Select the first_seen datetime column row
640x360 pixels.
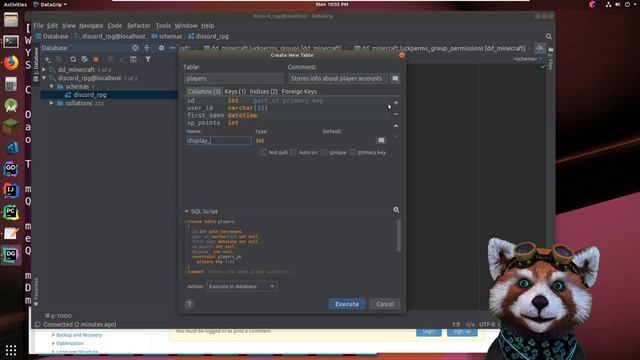[x=287, y=116]
